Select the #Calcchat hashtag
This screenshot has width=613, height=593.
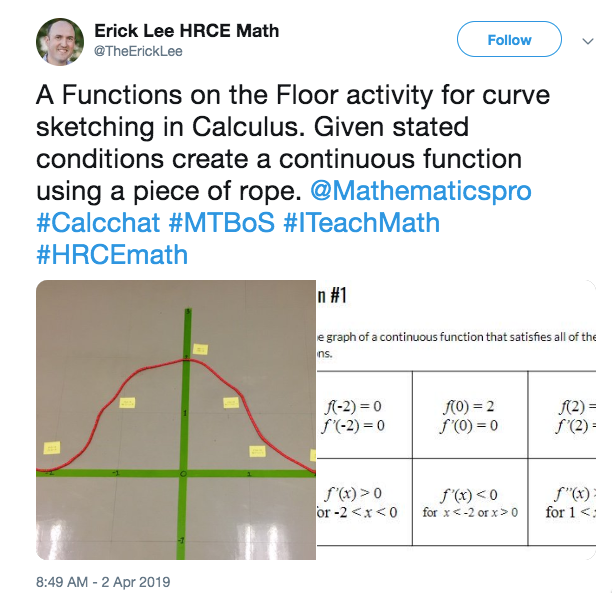coord(101,223)
